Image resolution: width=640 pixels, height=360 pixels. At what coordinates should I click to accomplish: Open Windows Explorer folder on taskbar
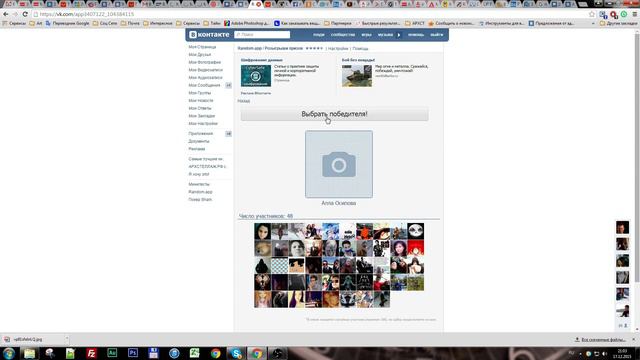[29, 353]
